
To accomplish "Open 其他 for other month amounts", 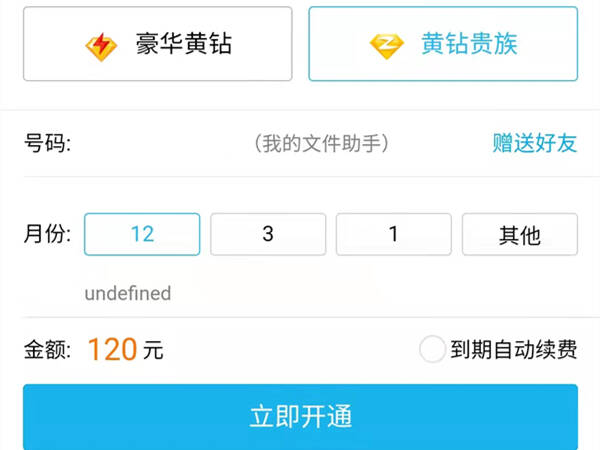I will pyautogui.click(x=520, y=234).
